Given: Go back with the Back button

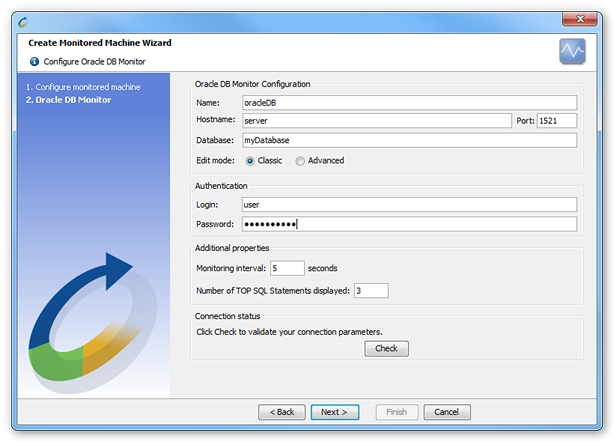Looking at the screenshot, I should coord(282,412).
